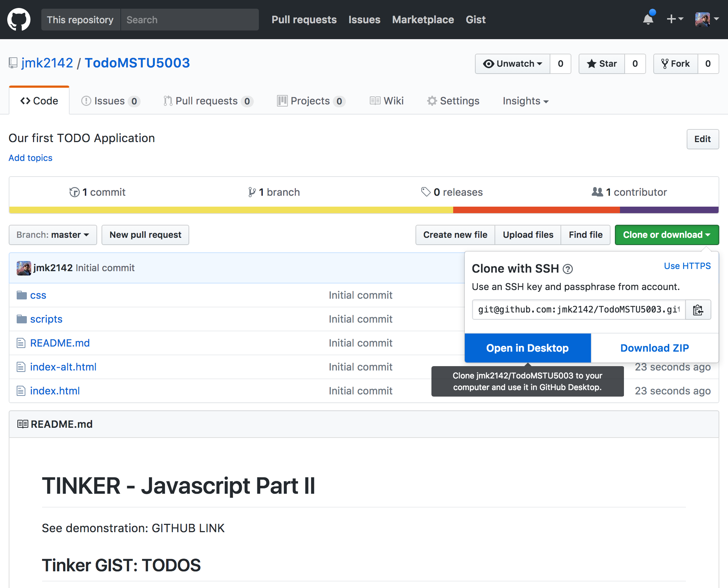
Task: Open the Pull requests repository tab
Action: coord(208,101)
